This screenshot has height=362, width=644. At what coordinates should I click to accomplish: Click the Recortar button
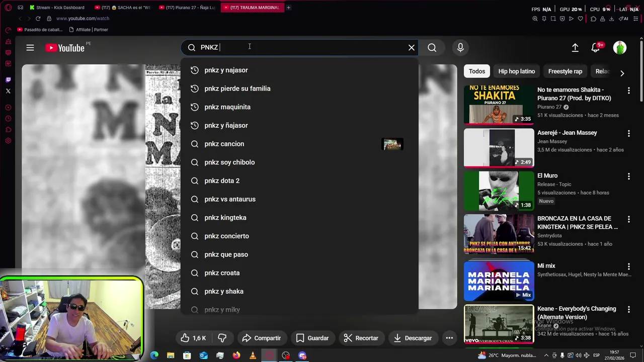click(x=361, y=338)
